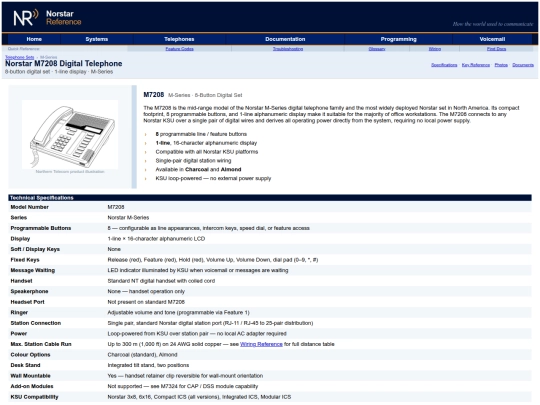The width and height of the screenshot is (540, 405).
Task: Click 'Not present on standard M7208' value
Action: 146,302
